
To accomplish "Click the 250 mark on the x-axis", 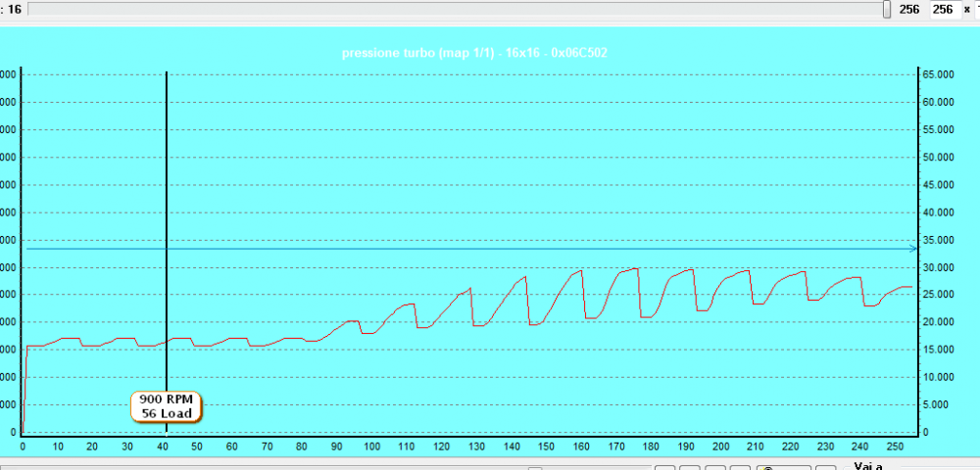I will click(894, 447).
